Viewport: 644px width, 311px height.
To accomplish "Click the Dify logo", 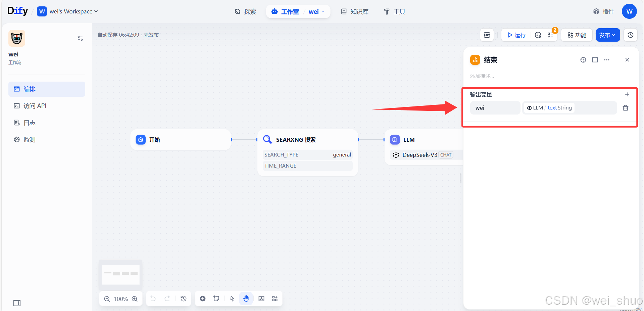I will tap(17, 11).
